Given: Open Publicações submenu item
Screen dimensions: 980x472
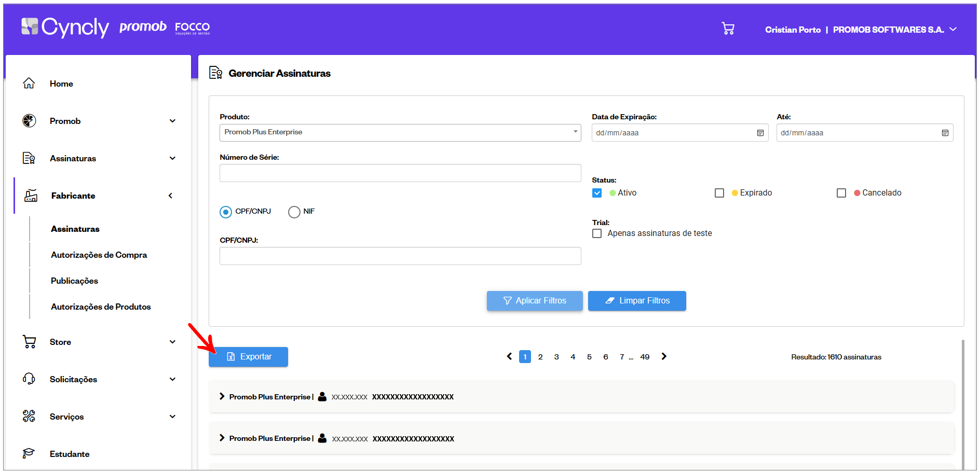Looking at the screenshot, I should [x=74, y=281].
